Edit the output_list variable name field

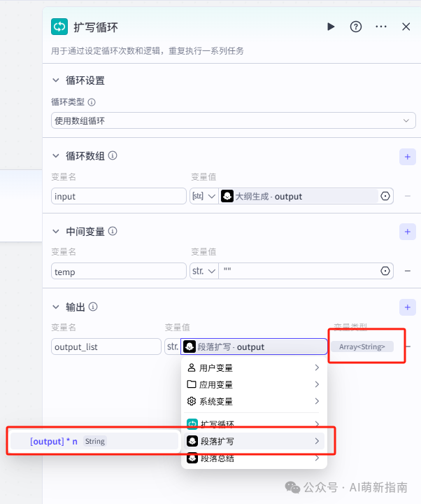pos(106,346)
